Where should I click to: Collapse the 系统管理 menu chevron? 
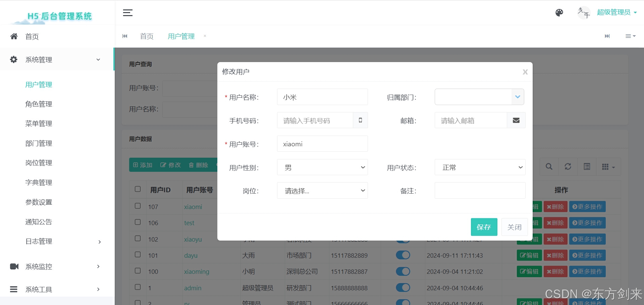coord(98,60)
